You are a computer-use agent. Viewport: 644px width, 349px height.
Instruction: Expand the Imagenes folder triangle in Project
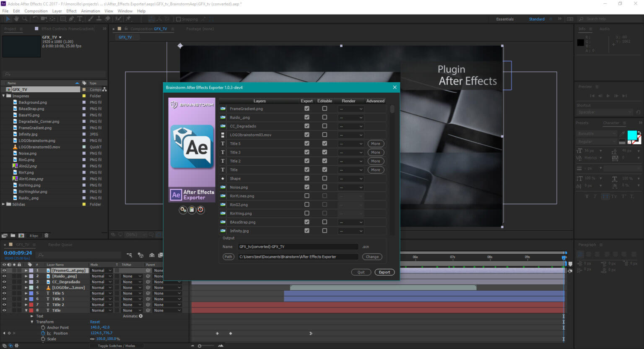pos(4,96)
